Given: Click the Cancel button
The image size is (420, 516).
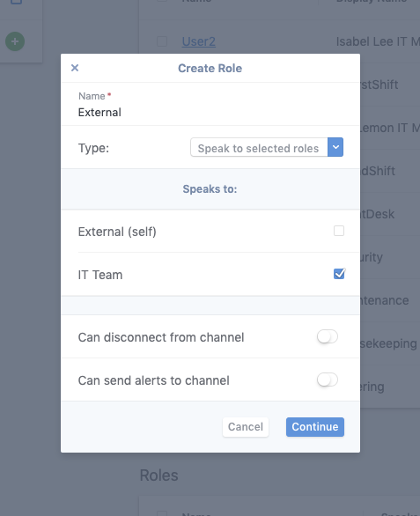Looking at the screenshot, I should 246,427.
